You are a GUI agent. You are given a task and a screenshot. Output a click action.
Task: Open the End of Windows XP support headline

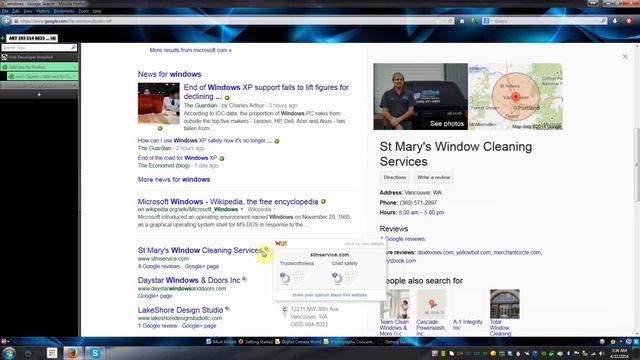[266, 92]
